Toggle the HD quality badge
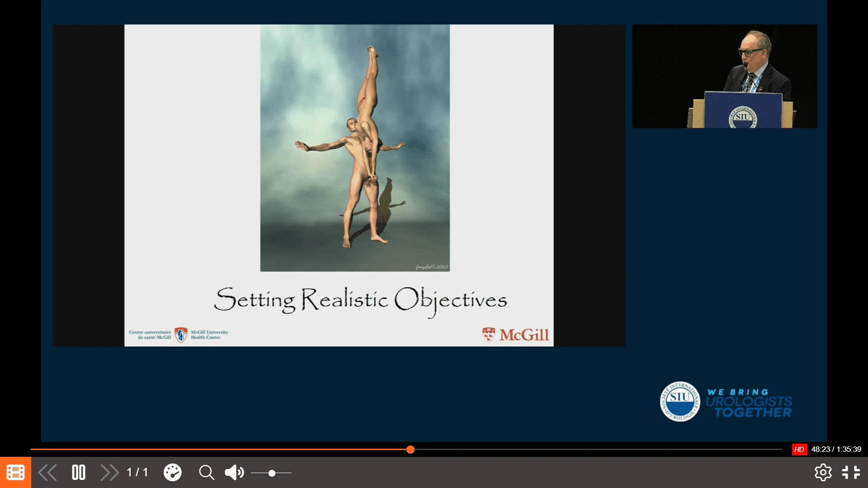868x488 pixels. coord(799,450)
